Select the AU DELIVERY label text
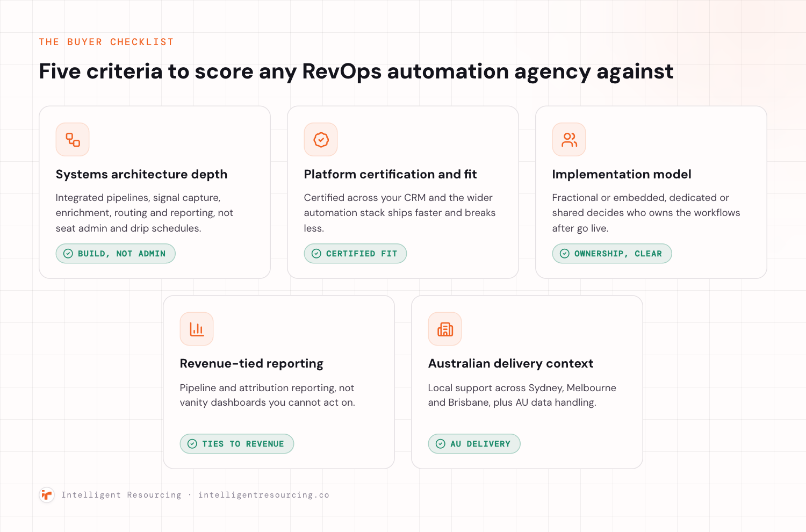Screen dimensions: 806x532 click(x=480, y=444)
